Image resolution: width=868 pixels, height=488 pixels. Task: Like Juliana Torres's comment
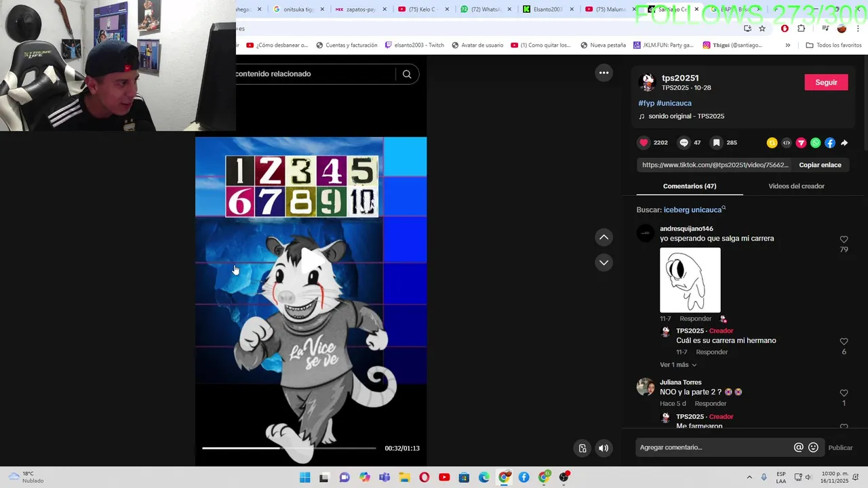pos(844,393)
